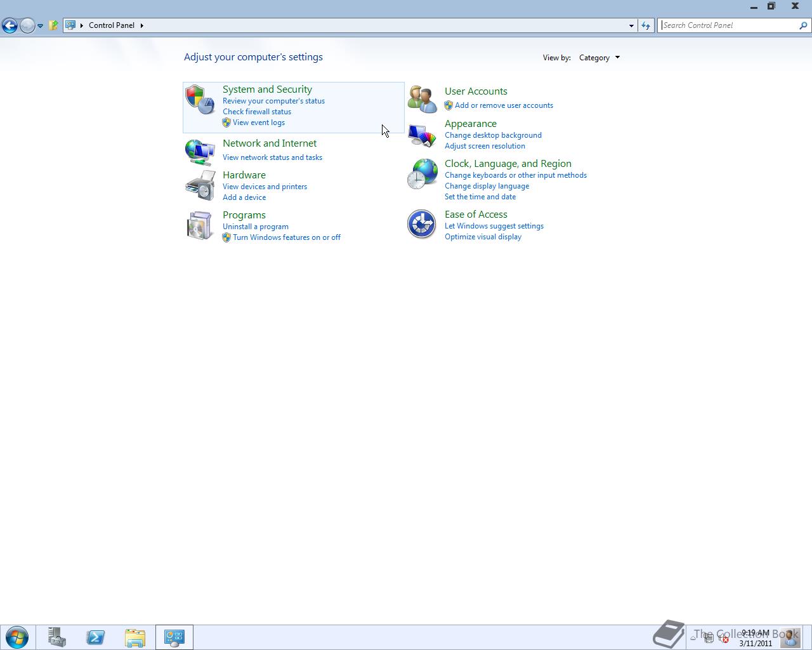The width and height of the screenshot is (812, 650).
Task: Open the View by Category dropdown
Action: click(599, 58)
